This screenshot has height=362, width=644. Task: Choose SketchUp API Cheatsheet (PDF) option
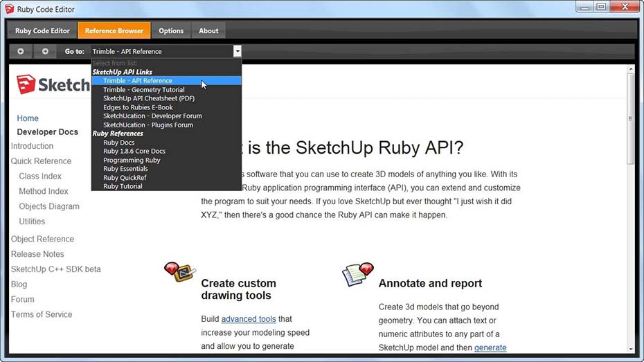click(x=149, y=98)
